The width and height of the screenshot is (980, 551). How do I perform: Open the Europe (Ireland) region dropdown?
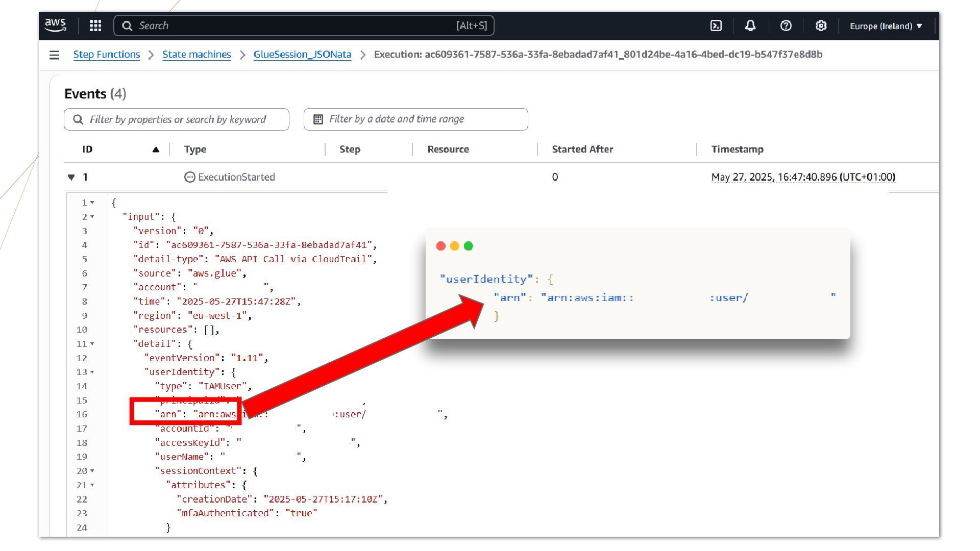(x=886, y=26)
